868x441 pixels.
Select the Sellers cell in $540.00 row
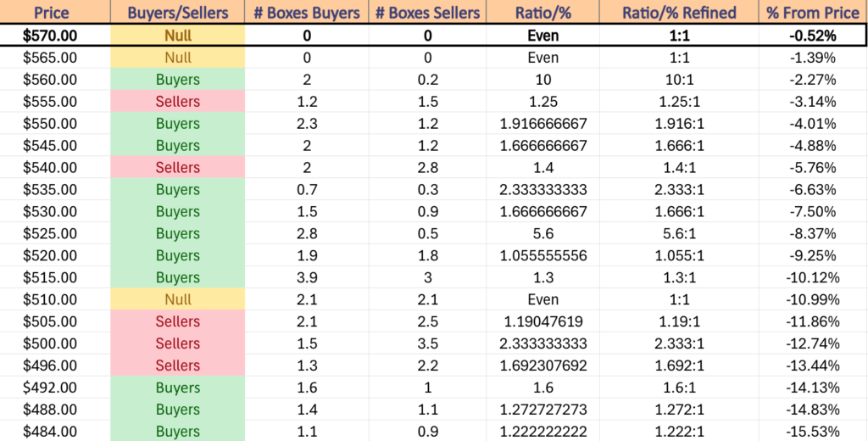(178, 167)
